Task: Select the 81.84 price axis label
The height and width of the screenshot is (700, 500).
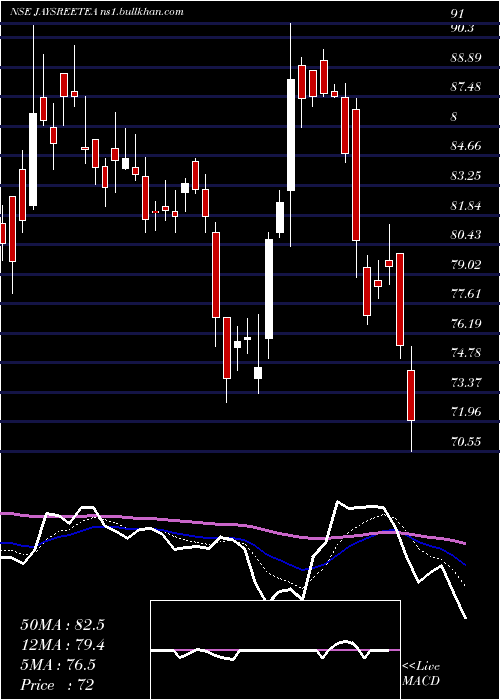Action: tap(466, 205)
